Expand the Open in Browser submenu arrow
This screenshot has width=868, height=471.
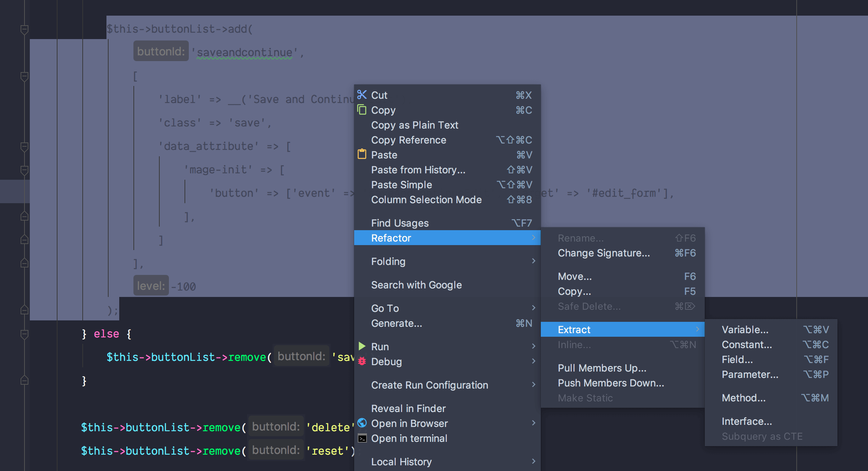(x=533, y=423)
